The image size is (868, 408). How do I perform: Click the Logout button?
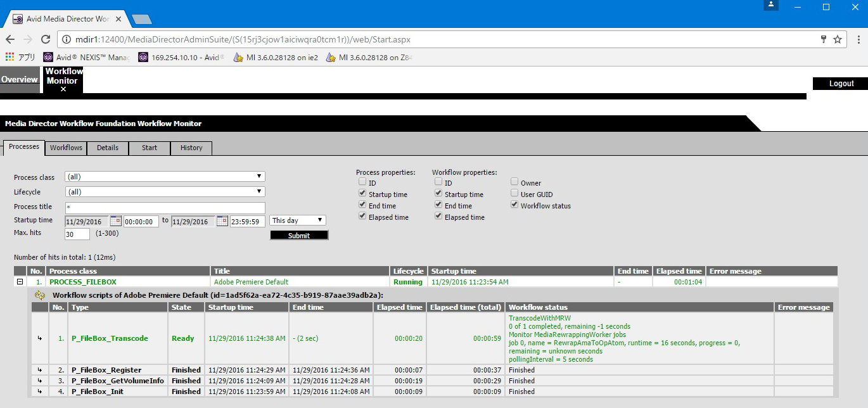pos(841,84)
